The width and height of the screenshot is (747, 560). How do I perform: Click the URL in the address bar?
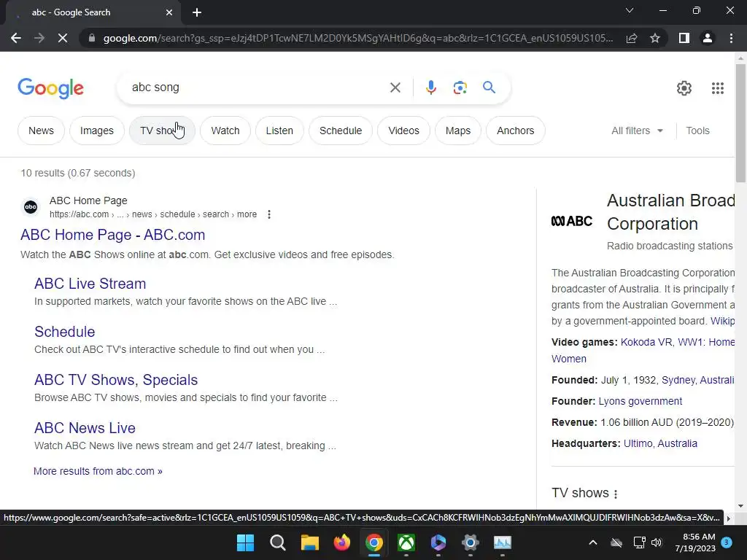point(358,38)
